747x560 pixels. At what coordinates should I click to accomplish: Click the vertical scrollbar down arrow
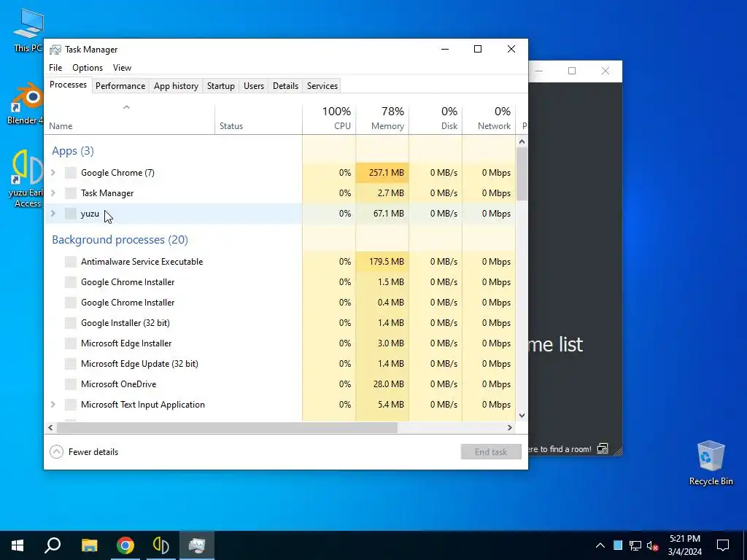[x=522, y=415]
